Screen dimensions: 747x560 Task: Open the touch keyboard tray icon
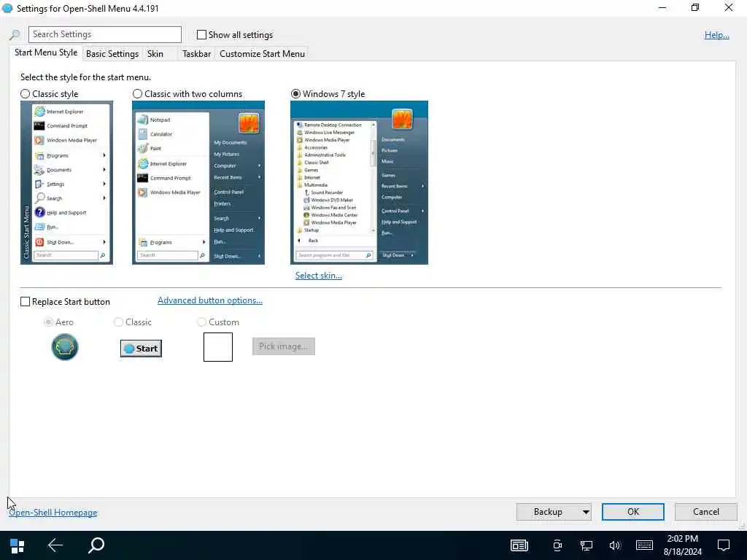(x=644, y=545)
